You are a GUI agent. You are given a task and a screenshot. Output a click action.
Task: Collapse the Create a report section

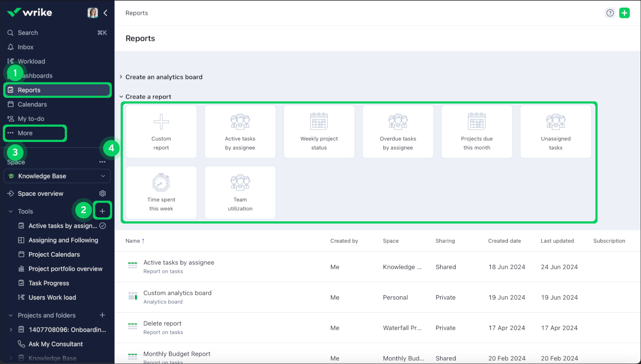pyautogui.click(x=121, y=97)
